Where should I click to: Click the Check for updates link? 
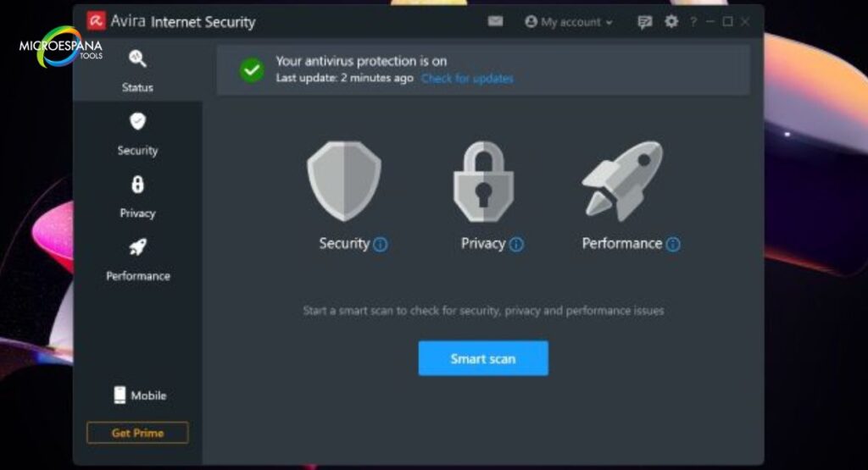[x=467, y=79]
